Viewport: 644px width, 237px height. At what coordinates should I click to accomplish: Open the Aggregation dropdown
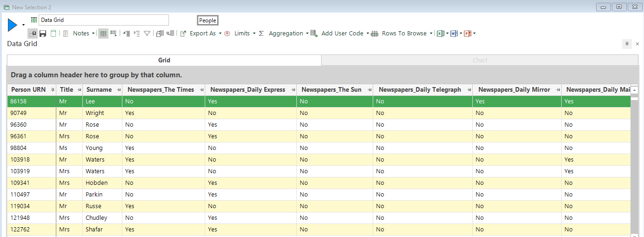click(x=307, y=34)
